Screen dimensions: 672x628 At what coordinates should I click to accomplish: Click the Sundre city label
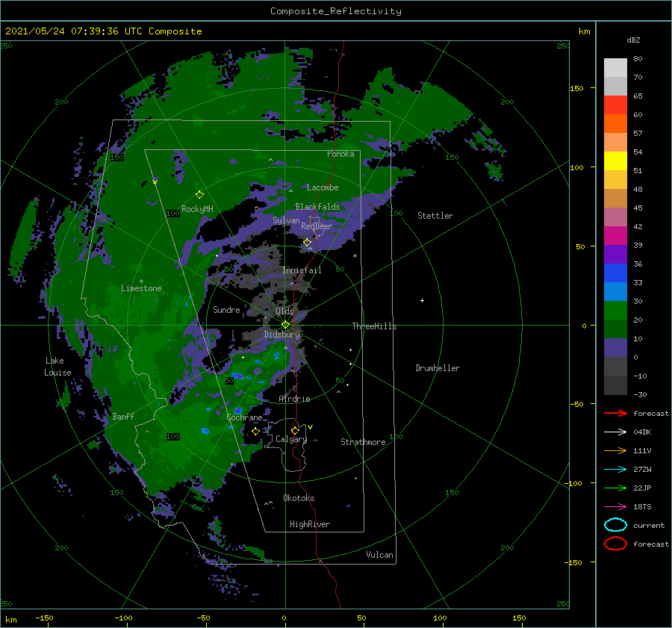pos(226,309)
